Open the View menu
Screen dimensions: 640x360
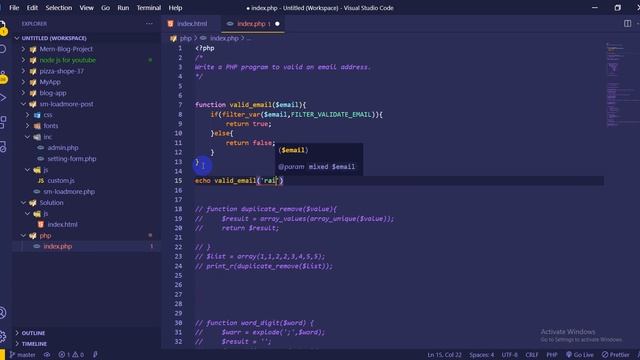tap(86, 8)
